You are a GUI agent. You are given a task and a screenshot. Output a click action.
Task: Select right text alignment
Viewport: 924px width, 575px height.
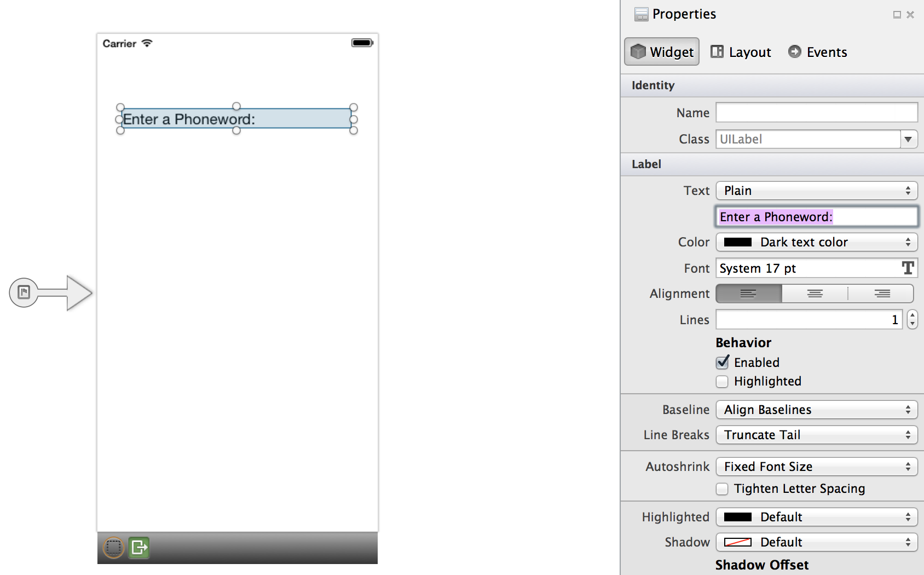click(881, 294)
